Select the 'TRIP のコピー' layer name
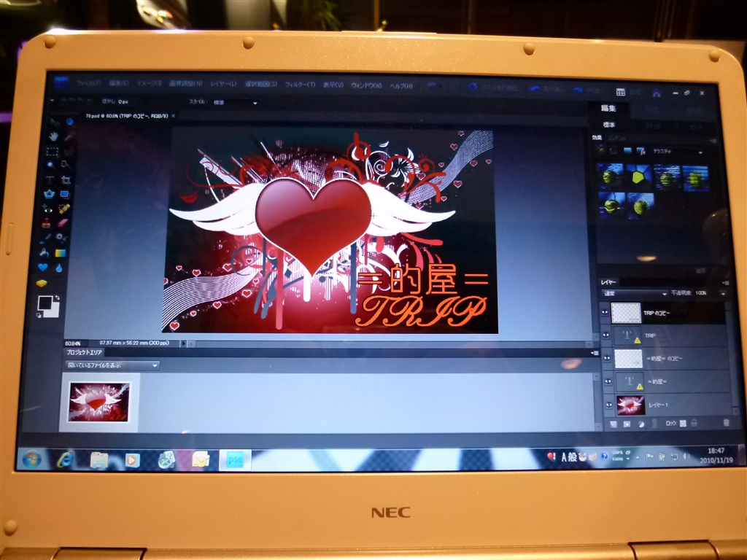The height and width of the screenshot is (560, 747). coord(656,313)
